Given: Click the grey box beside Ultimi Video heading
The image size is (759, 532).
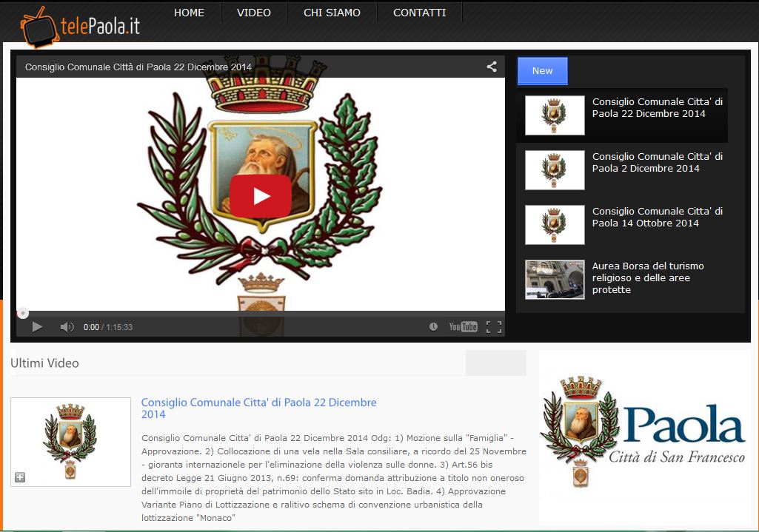Looking at the screenshot, I should tap(495, 363).
